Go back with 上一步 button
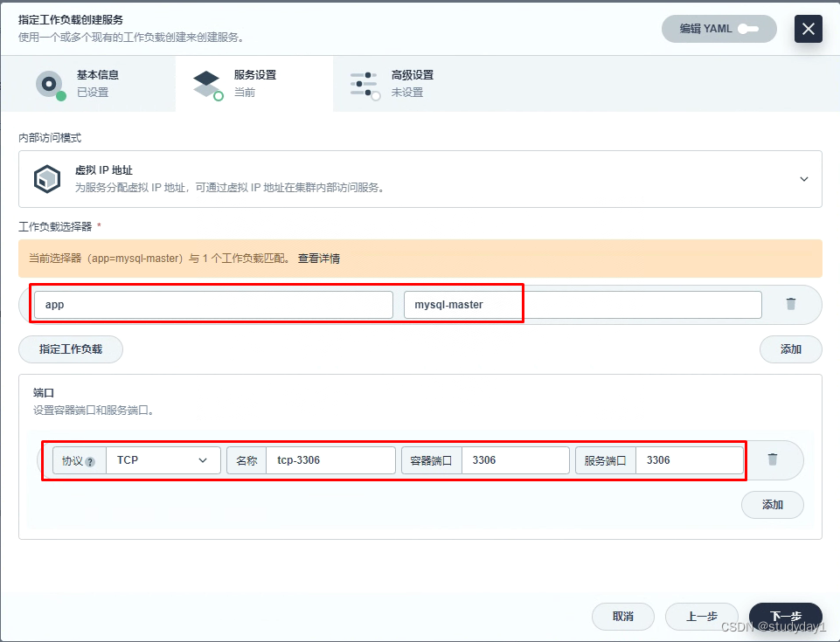Image resolution: width=840 pixels, height=642 pixels. click(x=702, y=617)
